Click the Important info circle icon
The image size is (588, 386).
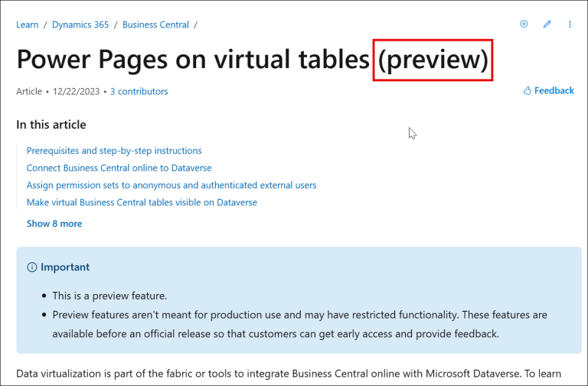pos(32,267)
